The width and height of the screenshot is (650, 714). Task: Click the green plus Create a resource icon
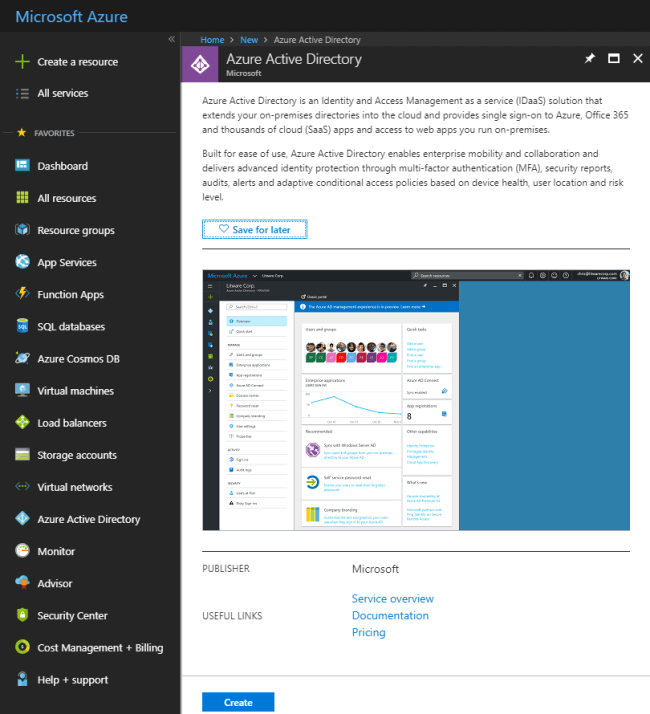click(x=22, y=61)
